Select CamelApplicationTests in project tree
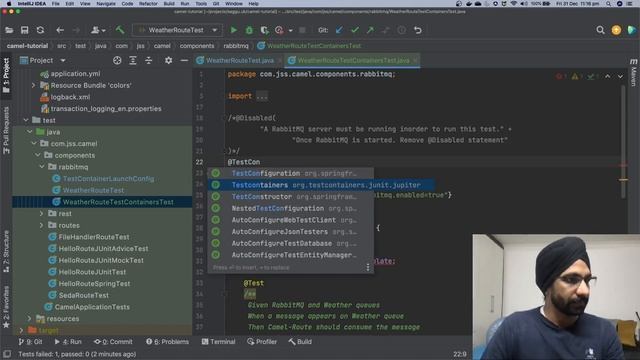Screen dimensions: 640x360 tap(92, 307)
